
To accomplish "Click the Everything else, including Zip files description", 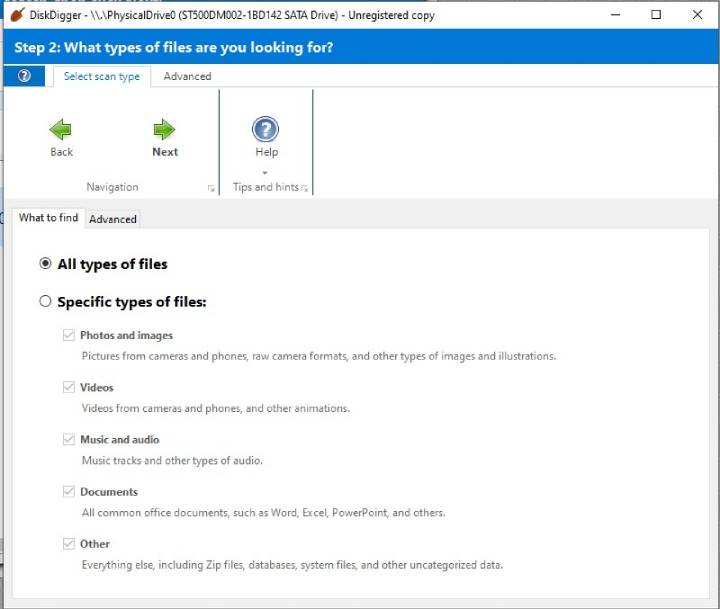I will (x=292, y=565).
